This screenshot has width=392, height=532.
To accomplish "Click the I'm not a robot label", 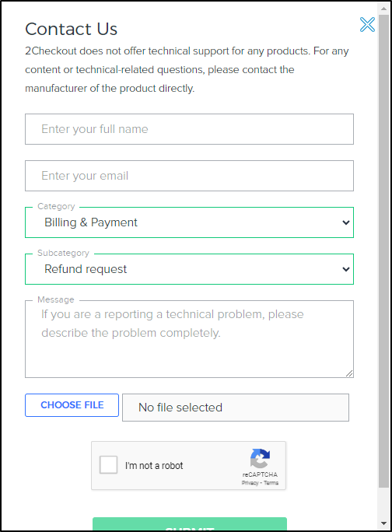I will pos(154,465).
